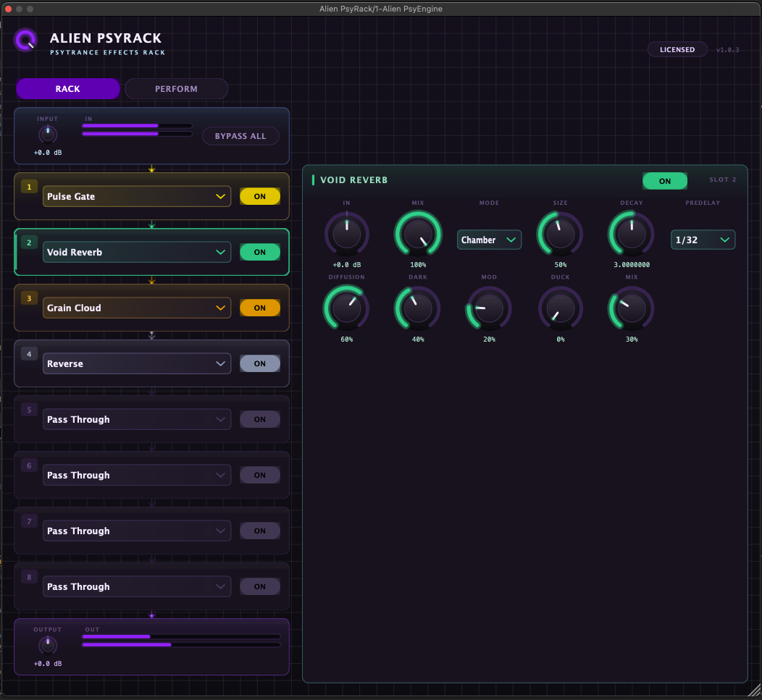Click the Void Reverb IN knob
Screen dimensions: 762x700
click(346, 234)
